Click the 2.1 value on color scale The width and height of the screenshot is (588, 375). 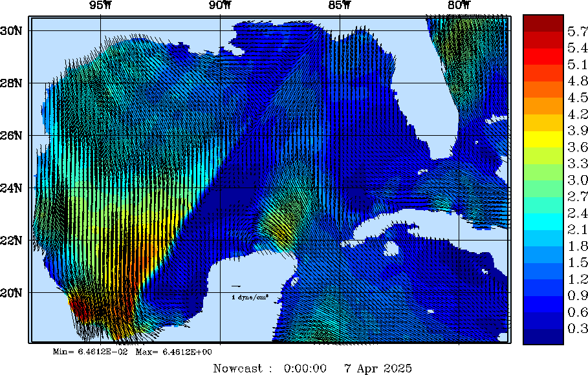point(578,230)
